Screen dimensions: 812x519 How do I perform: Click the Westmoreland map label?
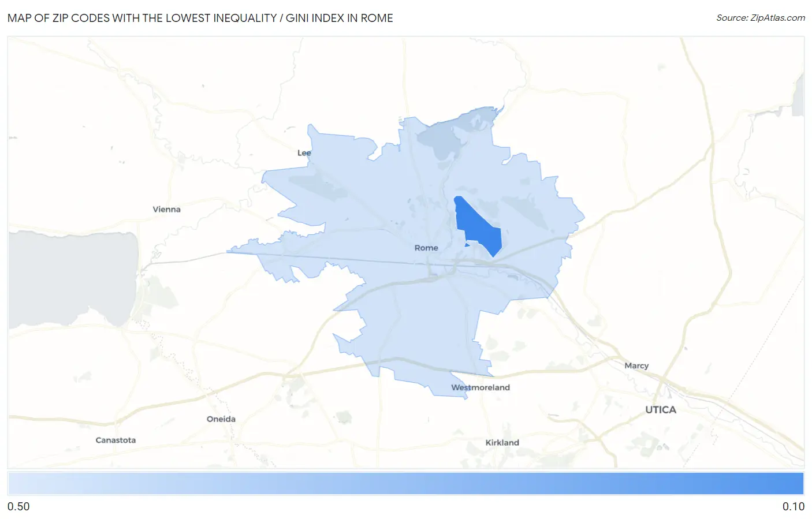pyautogui.click(x=481, y=387)
